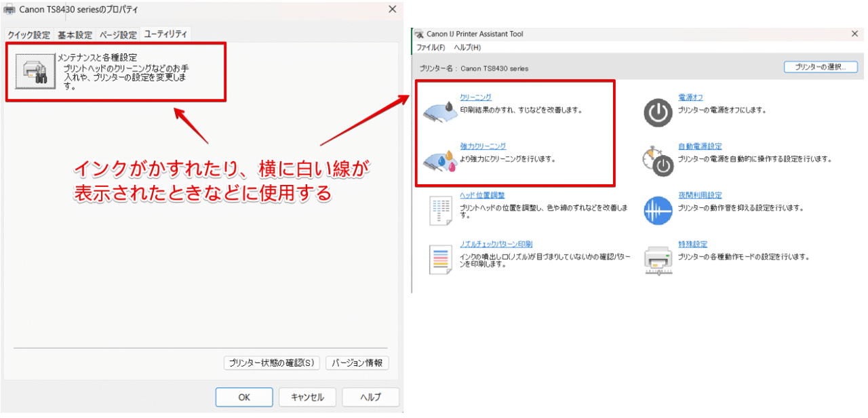This screenshot has width=868, height=418.
Task: Switch to the クイック設定 tab
Action: click(28, 35)
